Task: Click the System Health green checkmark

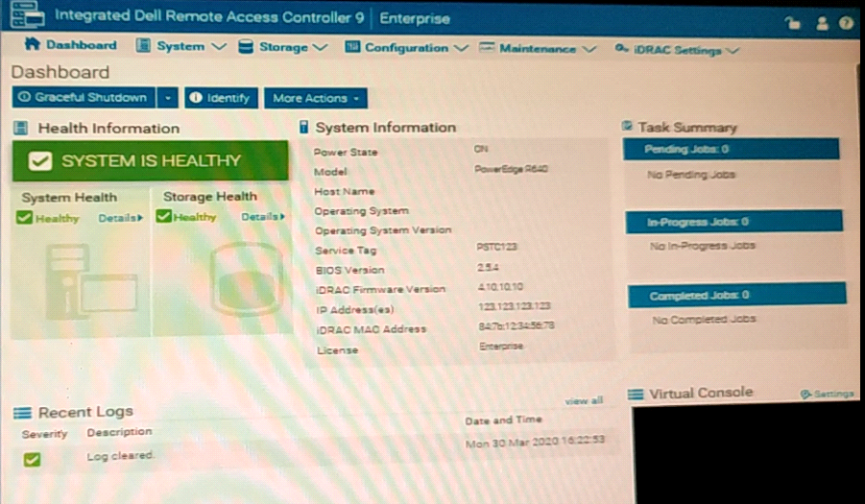Action: pyautogui.click(x=26, y=218)
